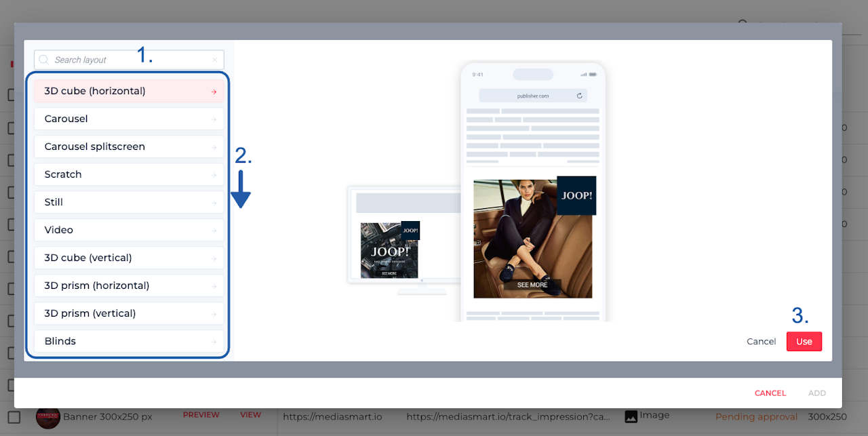Choose the Blinds layout
The width and height of the screenshot is (868, 436).
click(x=129, y=341)
